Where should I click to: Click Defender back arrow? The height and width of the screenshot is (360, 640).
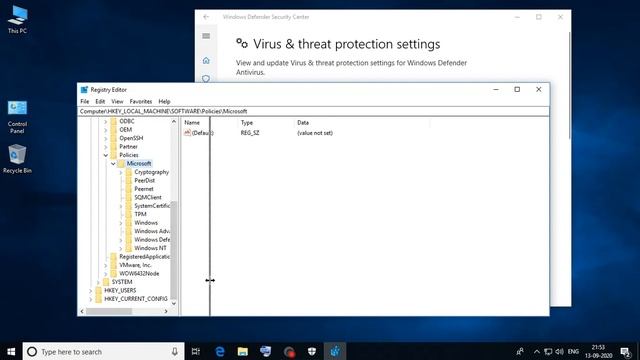(206, 17)
